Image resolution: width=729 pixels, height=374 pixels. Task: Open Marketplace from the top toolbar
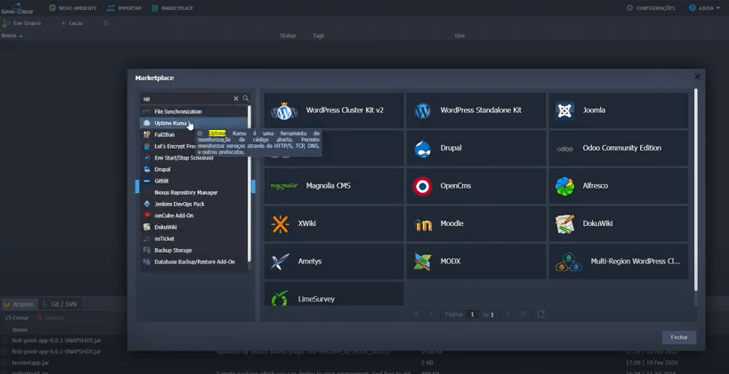[x=172, y=8]
